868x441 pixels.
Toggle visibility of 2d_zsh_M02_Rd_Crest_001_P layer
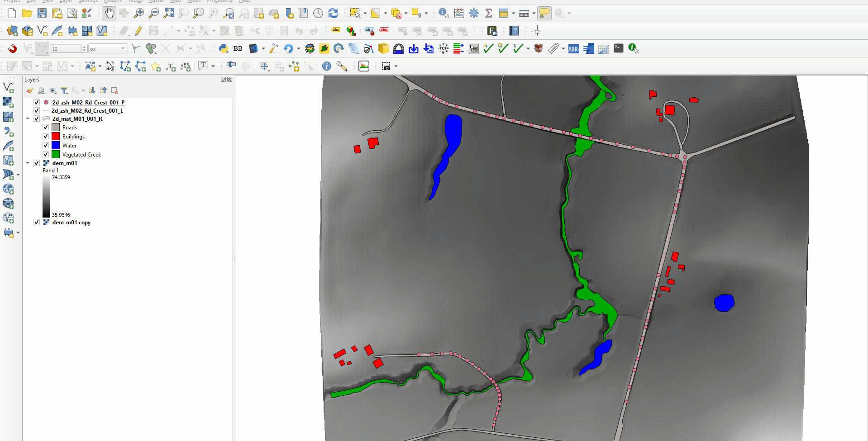pos(37,103)
